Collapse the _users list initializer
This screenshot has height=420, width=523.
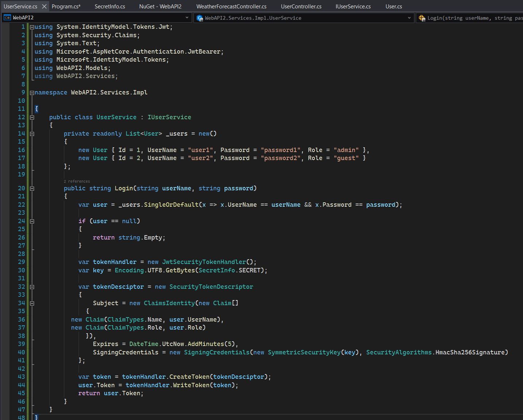(x=32, y=134)
